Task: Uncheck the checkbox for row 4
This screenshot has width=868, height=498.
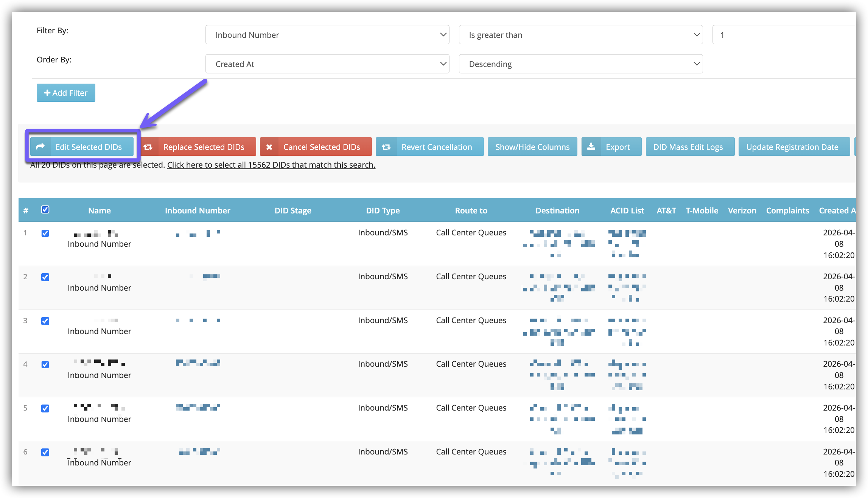Action: coord(45,364)
